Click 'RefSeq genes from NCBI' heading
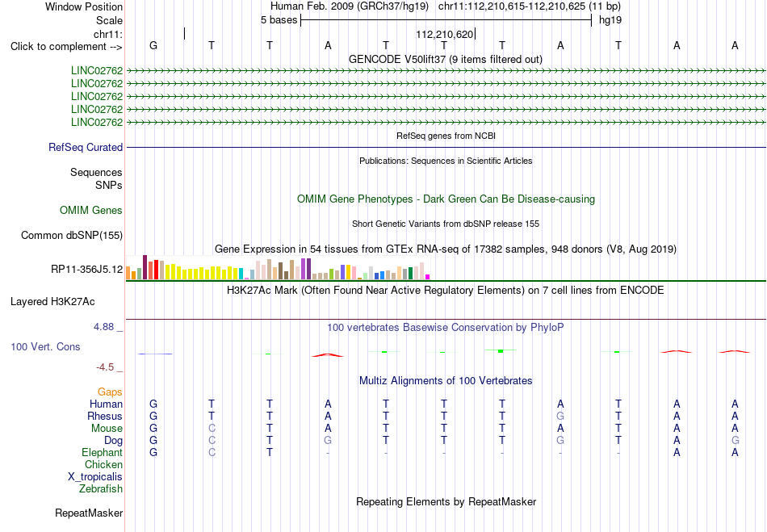 (x=446, y=136)
